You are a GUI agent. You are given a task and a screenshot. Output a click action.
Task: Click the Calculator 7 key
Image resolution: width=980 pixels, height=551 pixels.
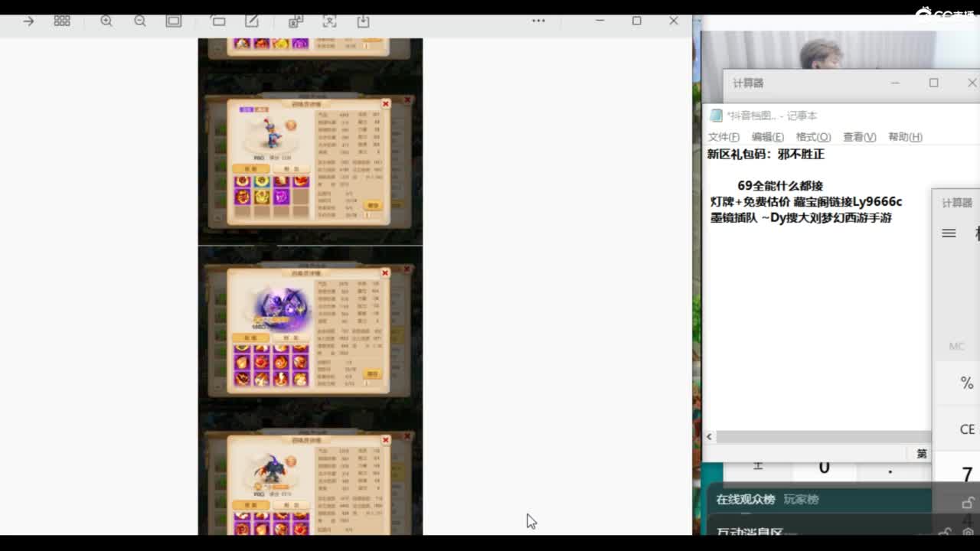[x=966, y=473]
